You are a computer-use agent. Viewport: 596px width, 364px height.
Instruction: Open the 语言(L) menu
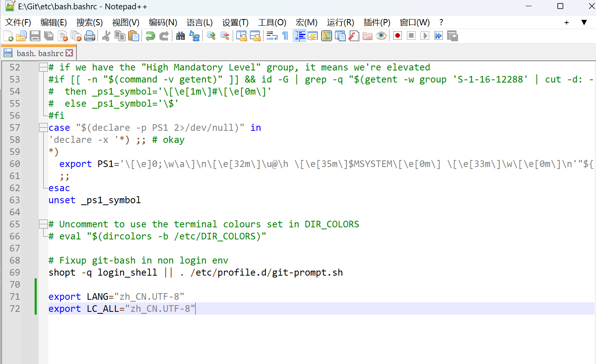(x=200, y=23)
